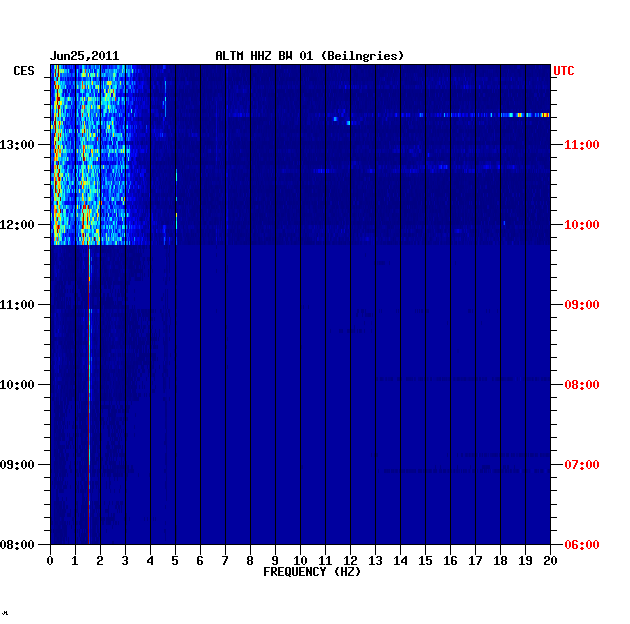Screen dimensions: 630x624
Task: Click the 08:00 CES time label on left
Action: click(x=17, y=545)
